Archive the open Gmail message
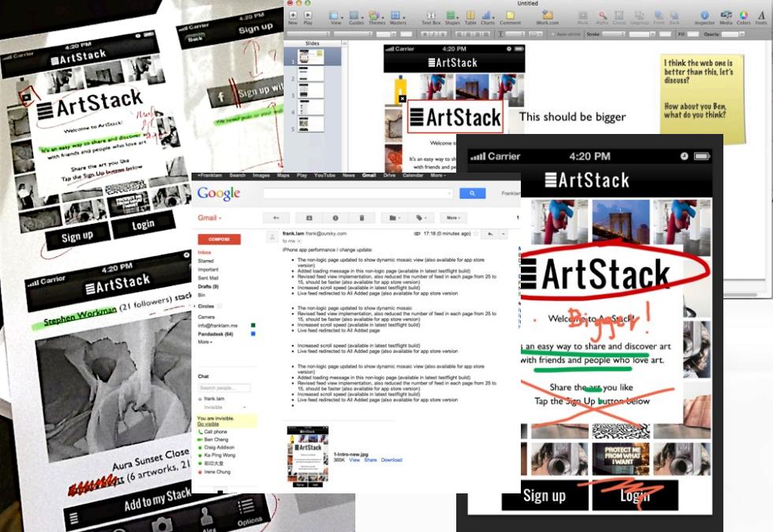Viewport: 773px width, 532px height. coord(309,218)
